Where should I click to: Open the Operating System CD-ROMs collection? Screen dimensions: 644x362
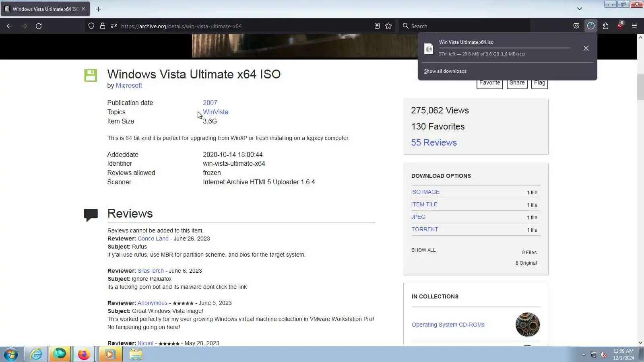(x=448, y=325)
